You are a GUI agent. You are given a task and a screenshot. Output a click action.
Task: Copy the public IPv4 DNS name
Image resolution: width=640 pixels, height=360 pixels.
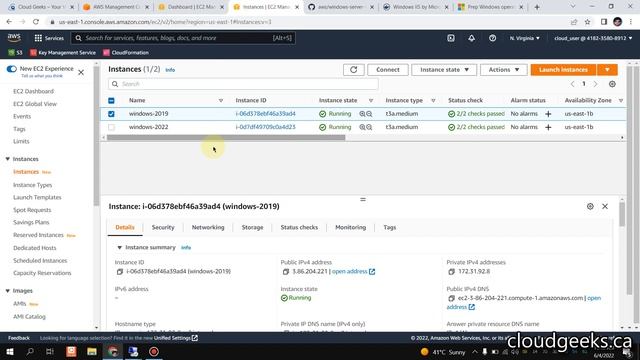pos(451,298)
